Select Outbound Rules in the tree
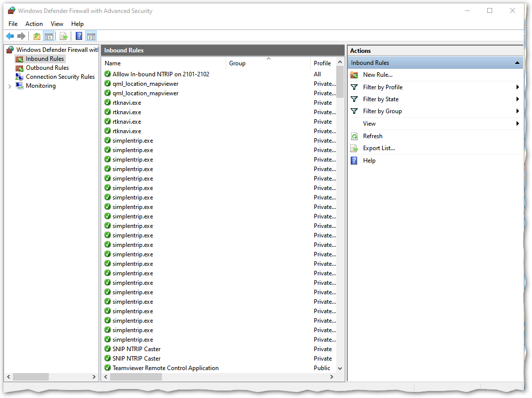The width and height of the screenshot is (532, 398). 47,68
